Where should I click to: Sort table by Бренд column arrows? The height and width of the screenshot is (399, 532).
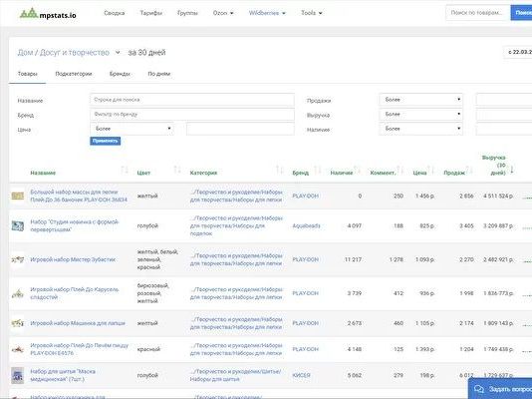point(318,170)
